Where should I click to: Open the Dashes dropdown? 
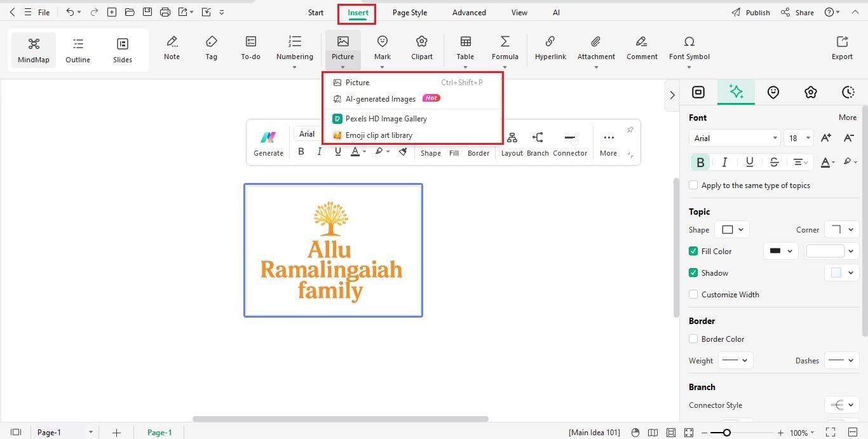coord(841,360)
